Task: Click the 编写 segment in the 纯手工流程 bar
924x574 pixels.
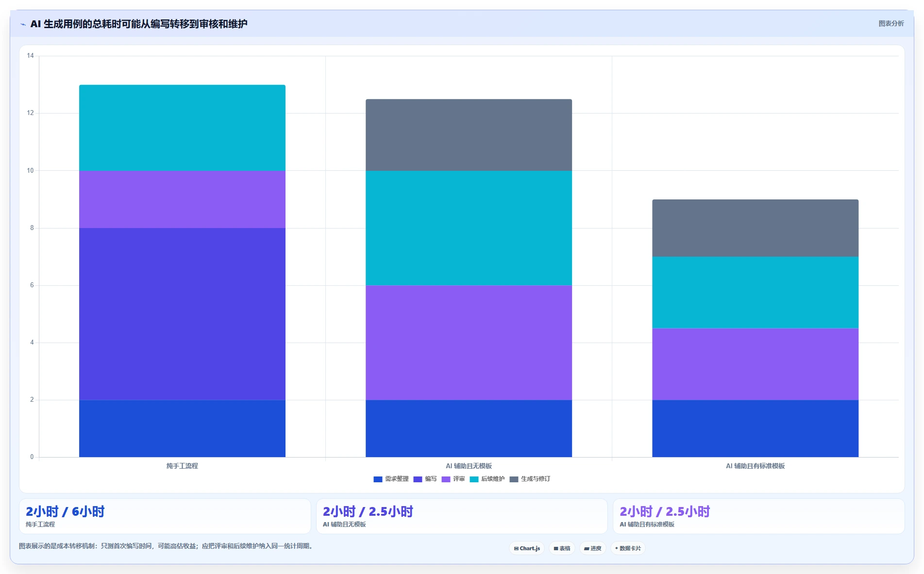Action: pyautogui.click(x=182, y=314)
